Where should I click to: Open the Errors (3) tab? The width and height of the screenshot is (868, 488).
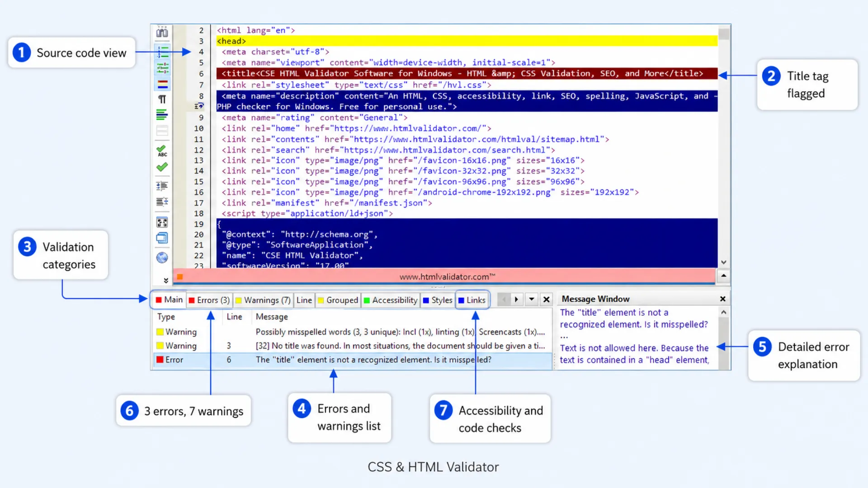click(x=209, y=300)
